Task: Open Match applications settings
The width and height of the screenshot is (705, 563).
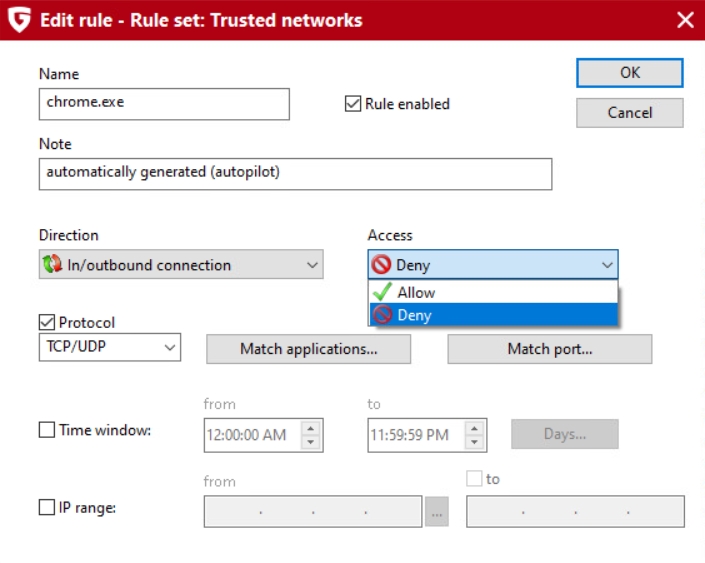Action: (x=308, y=349)
